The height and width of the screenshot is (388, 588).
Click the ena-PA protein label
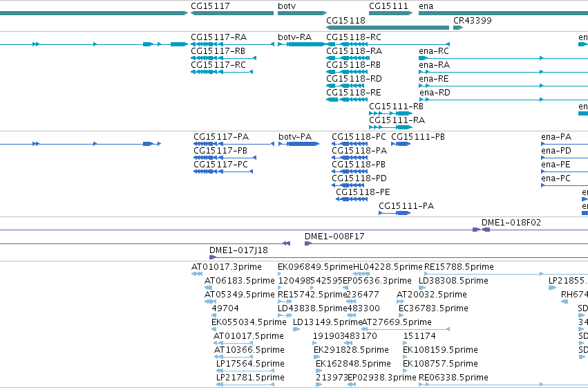[x=556, y=137]
